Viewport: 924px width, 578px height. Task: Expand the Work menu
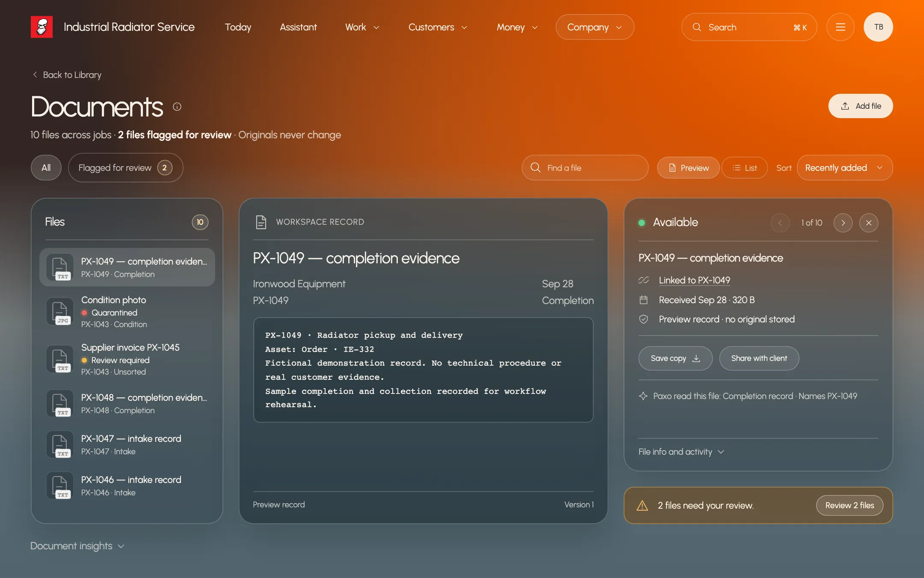click(x=362, y=27)
